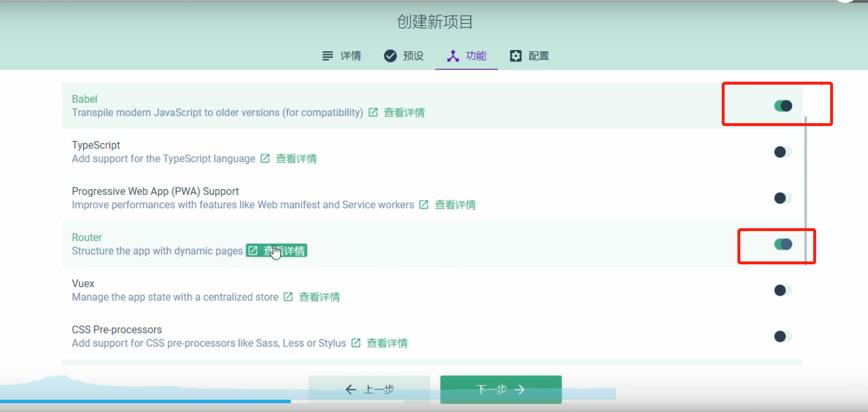
Task: Select the 功能 tab
Action: pyautogui.click(x=466, y=56)
